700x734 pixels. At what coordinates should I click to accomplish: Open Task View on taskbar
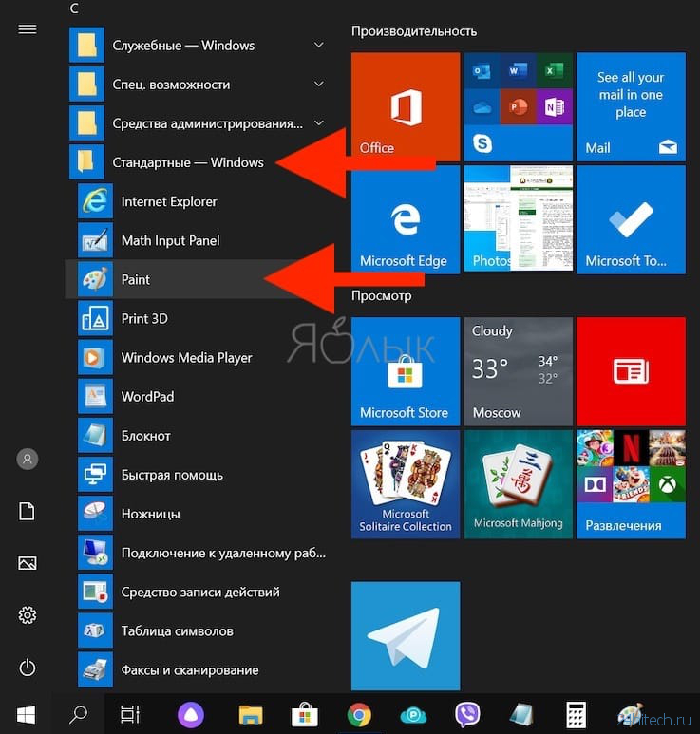click(x=130, y=715)
